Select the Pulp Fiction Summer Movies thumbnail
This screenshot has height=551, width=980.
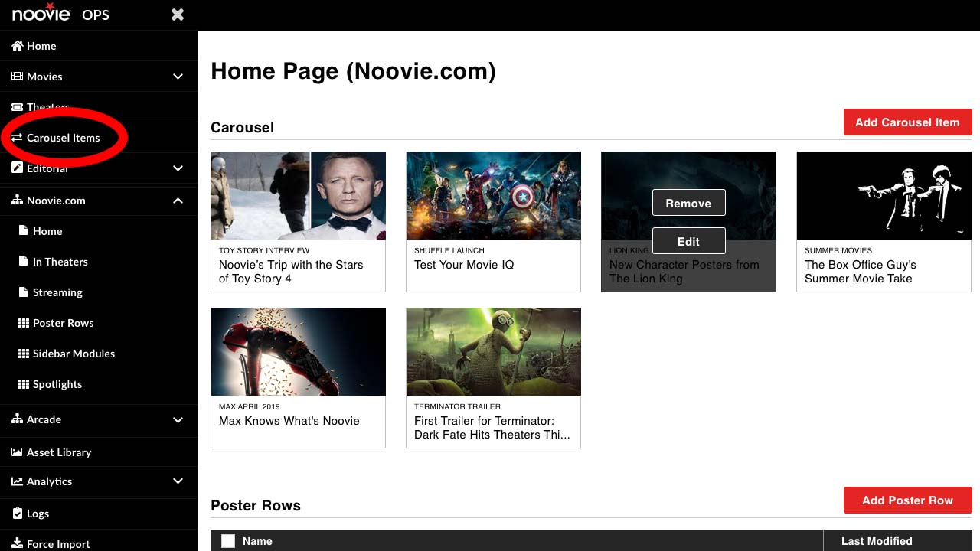pos(884,195)
